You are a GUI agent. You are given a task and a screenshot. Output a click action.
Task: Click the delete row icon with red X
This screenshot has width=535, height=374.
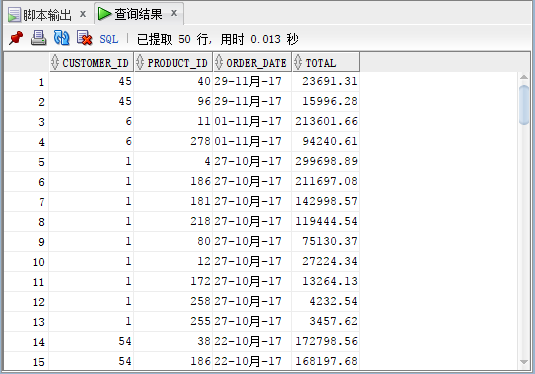pos(84,38)
